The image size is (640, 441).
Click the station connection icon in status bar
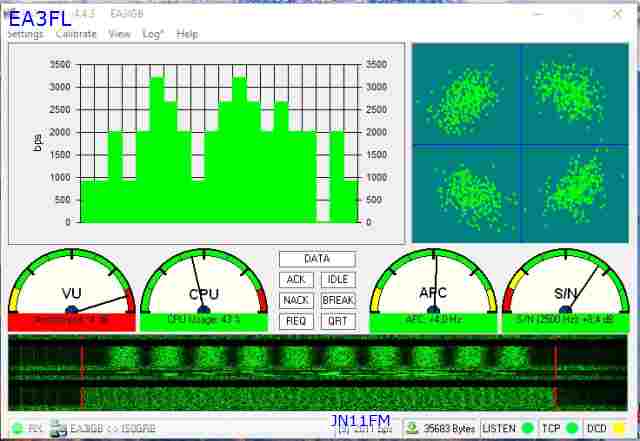(x=59, y=428)
